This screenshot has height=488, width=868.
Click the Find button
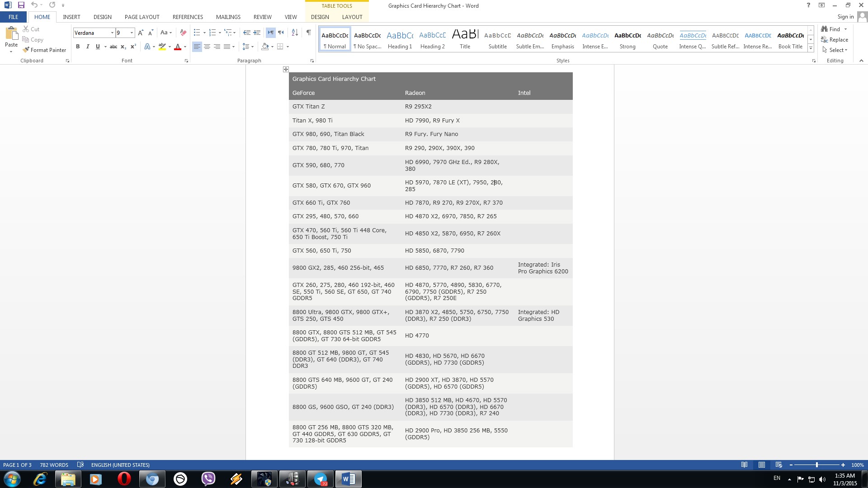[x=831, y=29]
